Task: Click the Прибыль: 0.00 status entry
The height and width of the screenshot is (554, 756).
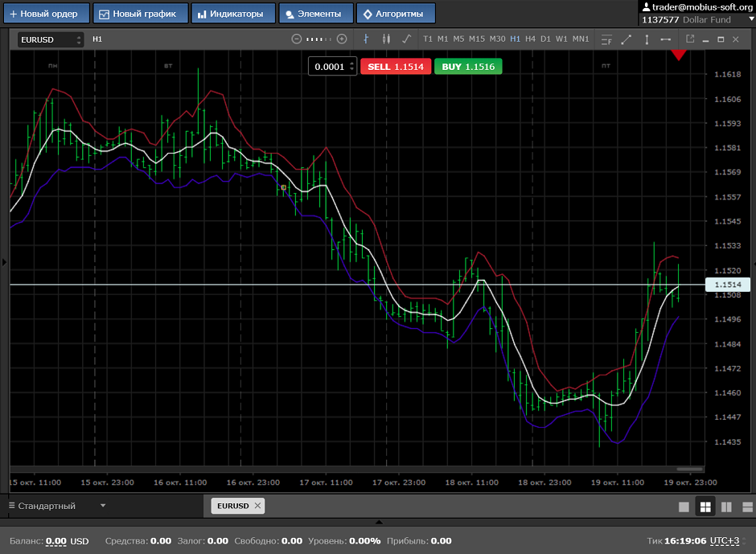Action: [419, 541]
